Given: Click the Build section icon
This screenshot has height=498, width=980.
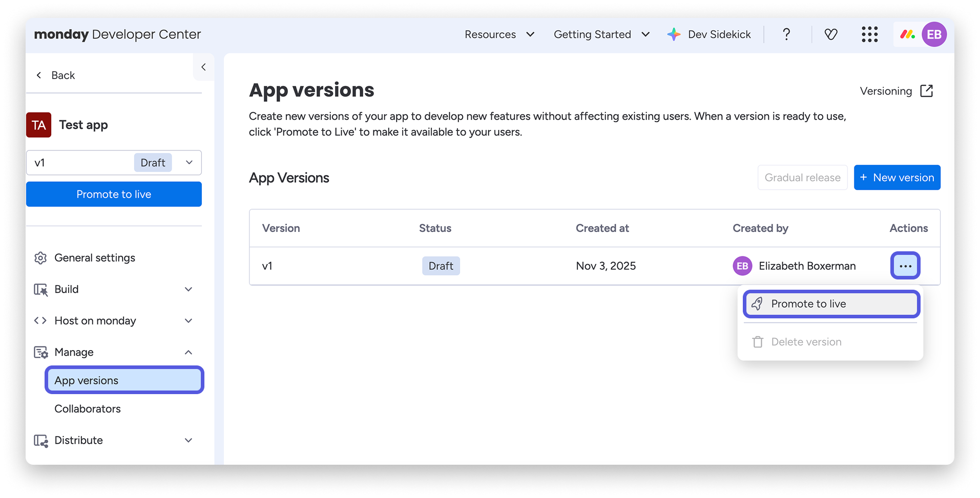Looking at the screenshot, I should pos(40,290).
